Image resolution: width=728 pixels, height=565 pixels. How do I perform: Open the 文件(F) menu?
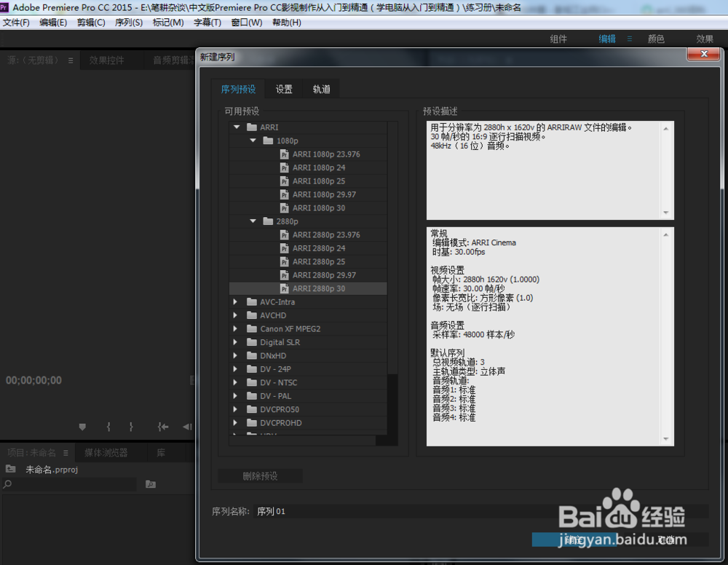click(x=16, y=23)
